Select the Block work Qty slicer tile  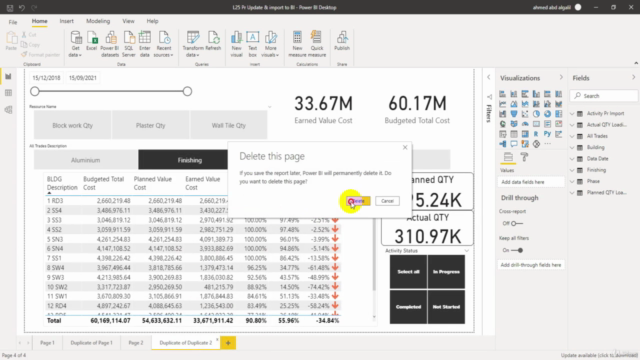coord(73,125)
